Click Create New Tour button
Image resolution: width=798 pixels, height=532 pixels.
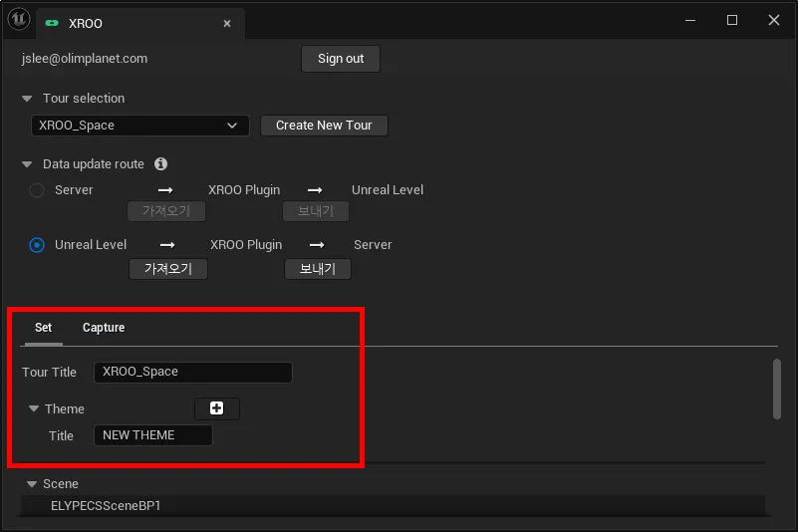point(324,126)
